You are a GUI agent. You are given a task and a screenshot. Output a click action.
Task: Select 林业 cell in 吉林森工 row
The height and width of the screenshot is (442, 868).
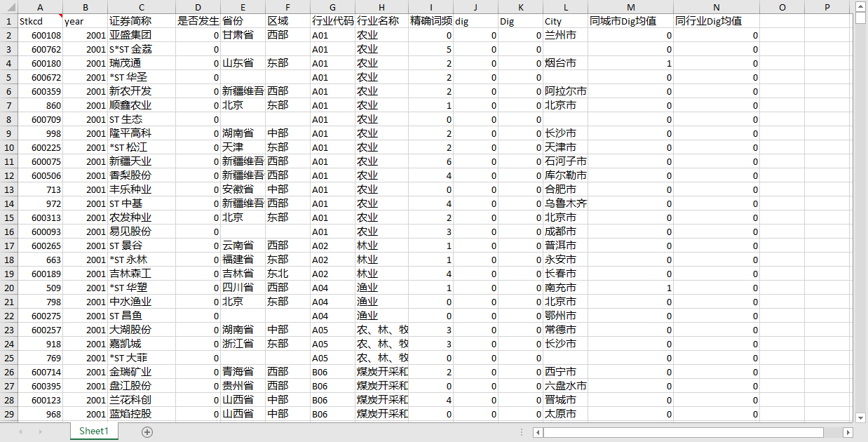(x=381, y=274)
